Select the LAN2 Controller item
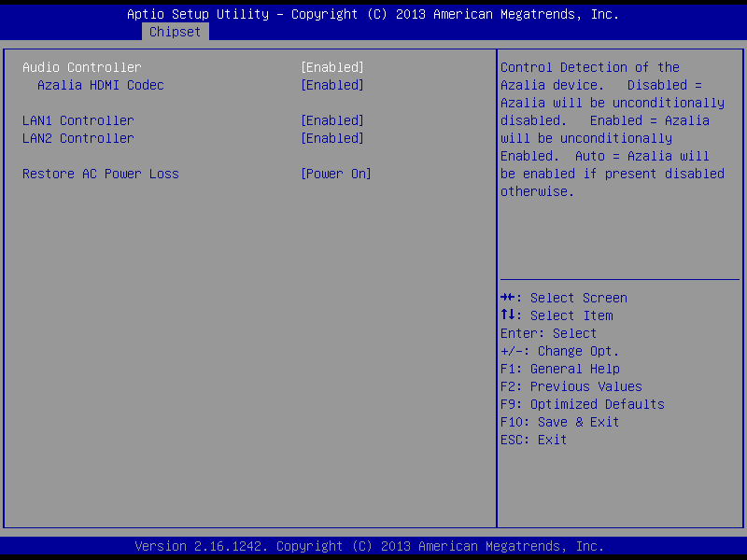 (78, 138)
